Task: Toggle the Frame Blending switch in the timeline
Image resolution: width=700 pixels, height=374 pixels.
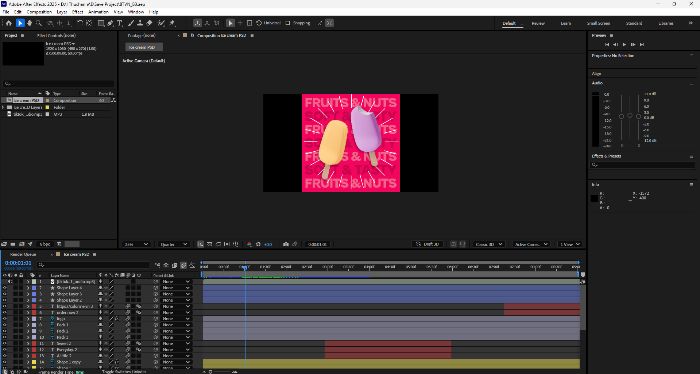Action: 175,265
